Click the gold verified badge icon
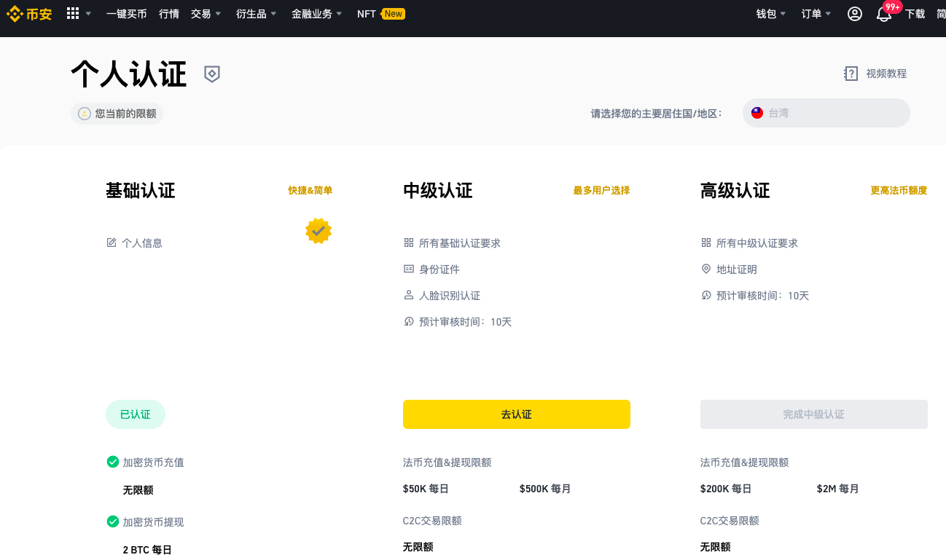The height and width of the screenshot is (560, 946). coord(318,231)
